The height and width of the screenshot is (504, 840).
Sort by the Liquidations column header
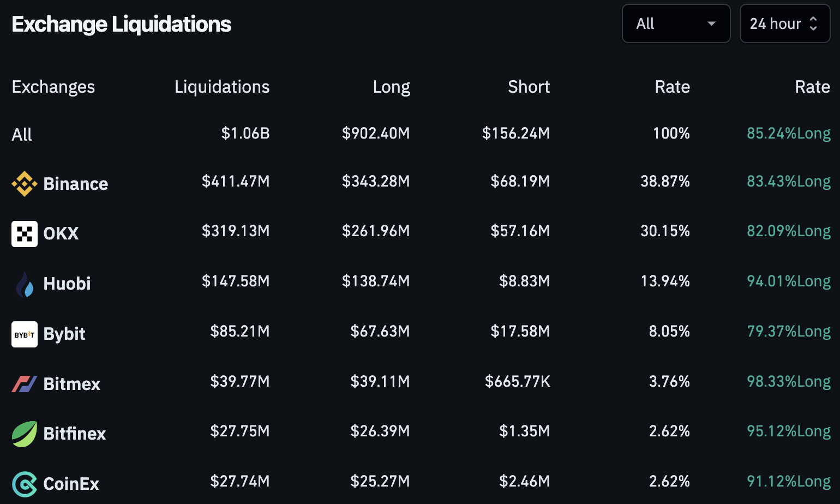pos(222,87)
